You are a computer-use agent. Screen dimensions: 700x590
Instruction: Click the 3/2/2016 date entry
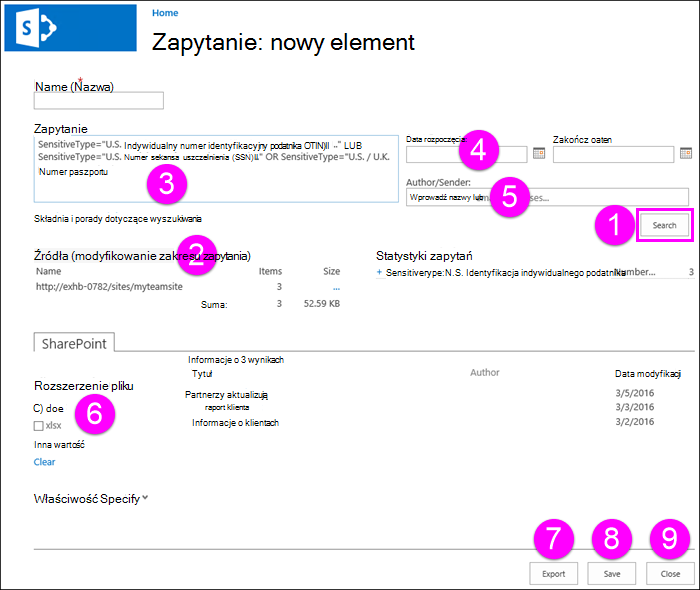(635, 421)
